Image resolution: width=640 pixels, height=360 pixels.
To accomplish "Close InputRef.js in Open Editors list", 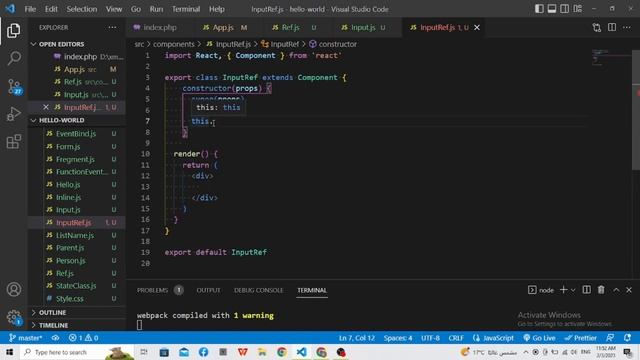I will [46, 107].
